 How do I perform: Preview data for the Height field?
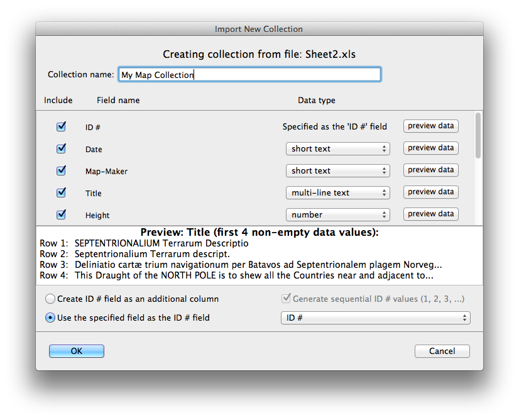(430, 214)
